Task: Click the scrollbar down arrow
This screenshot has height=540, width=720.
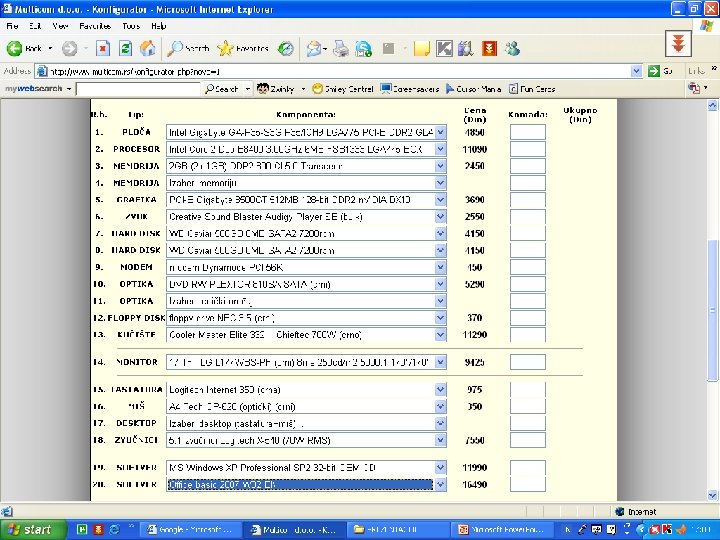Action: point(713,495)
